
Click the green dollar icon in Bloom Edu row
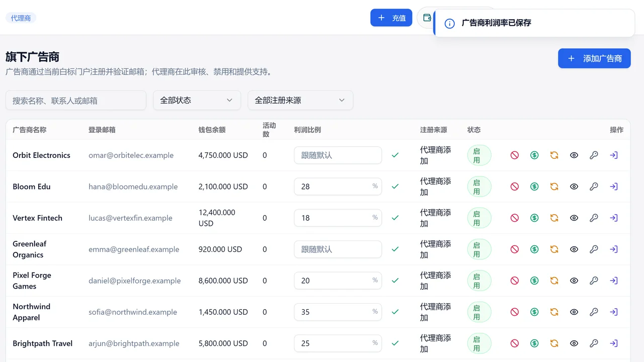(x=534, y=187)
